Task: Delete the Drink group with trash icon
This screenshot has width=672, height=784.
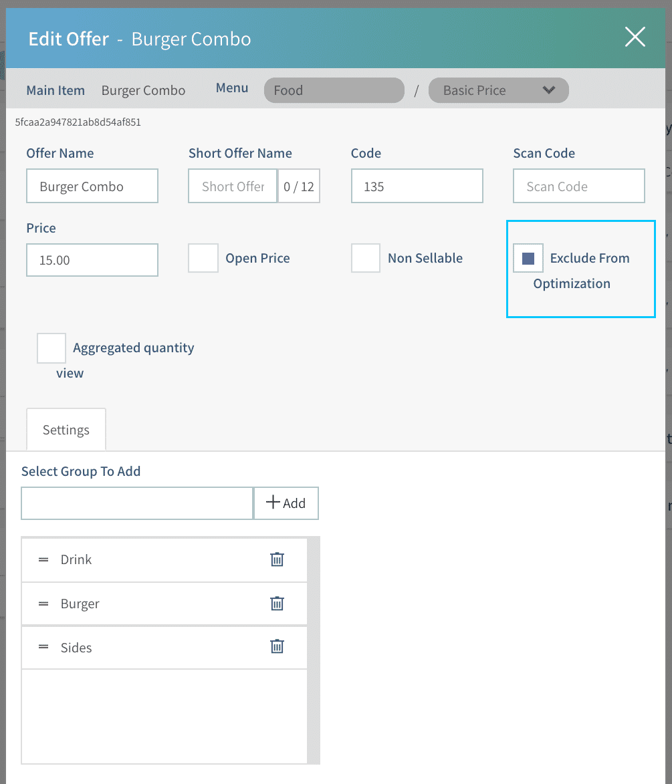Action: point(277,559)
